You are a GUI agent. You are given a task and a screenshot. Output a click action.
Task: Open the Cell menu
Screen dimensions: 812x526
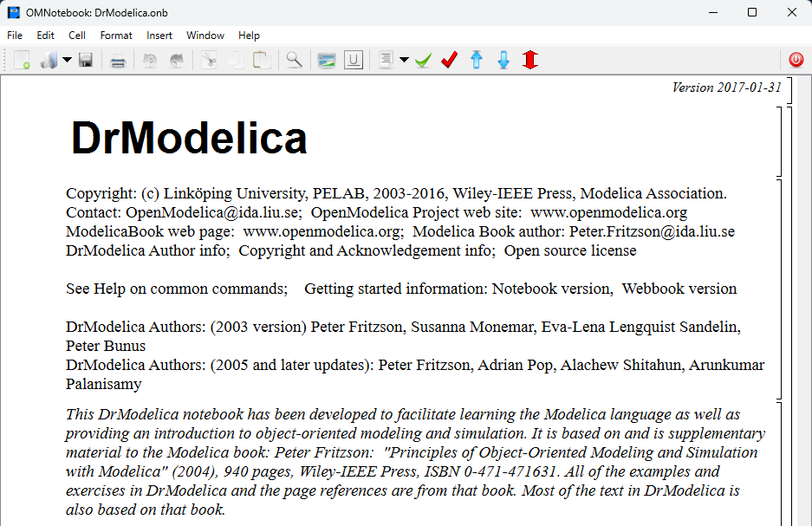point(76,36)
